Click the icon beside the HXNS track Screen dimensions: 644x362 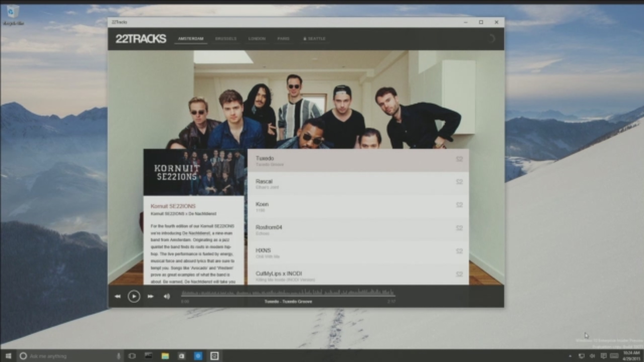(459, 251)
